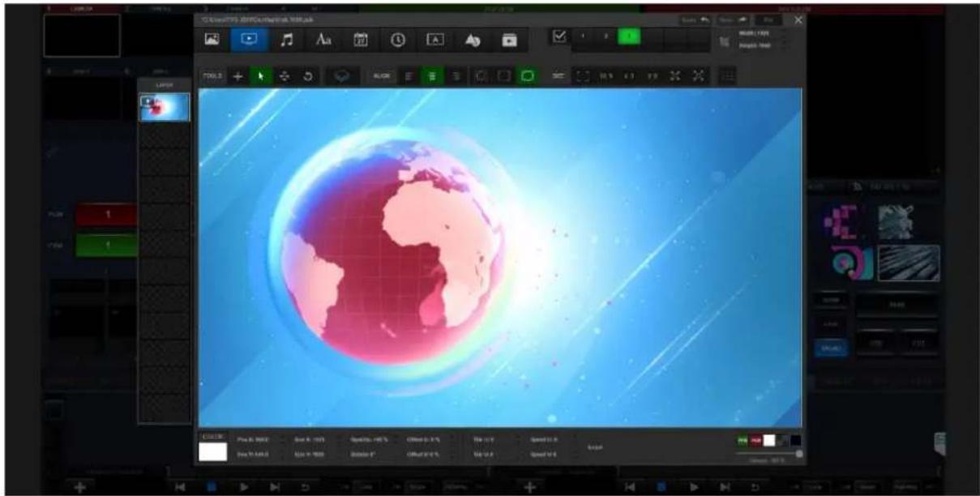Select the framed letter A text box icon
980x496 pixels.
click(435, 39)
